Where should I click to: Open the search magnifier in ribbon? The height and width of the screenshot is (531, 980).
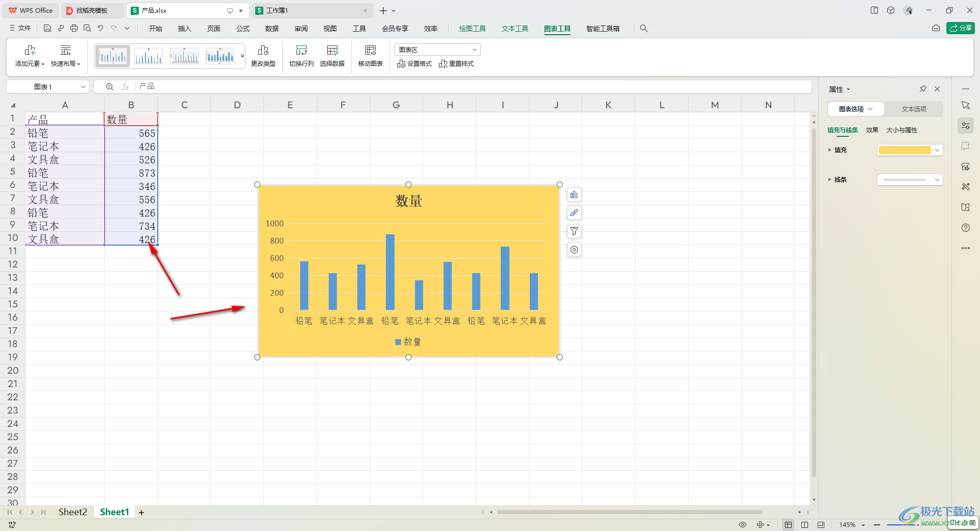click(644, 29)
